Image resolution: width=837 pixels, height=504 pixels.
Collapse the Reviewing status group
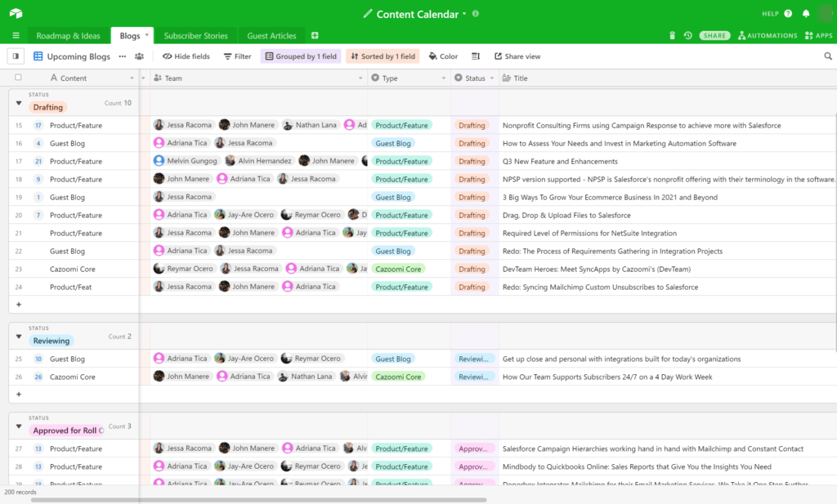tap(19, 337)
